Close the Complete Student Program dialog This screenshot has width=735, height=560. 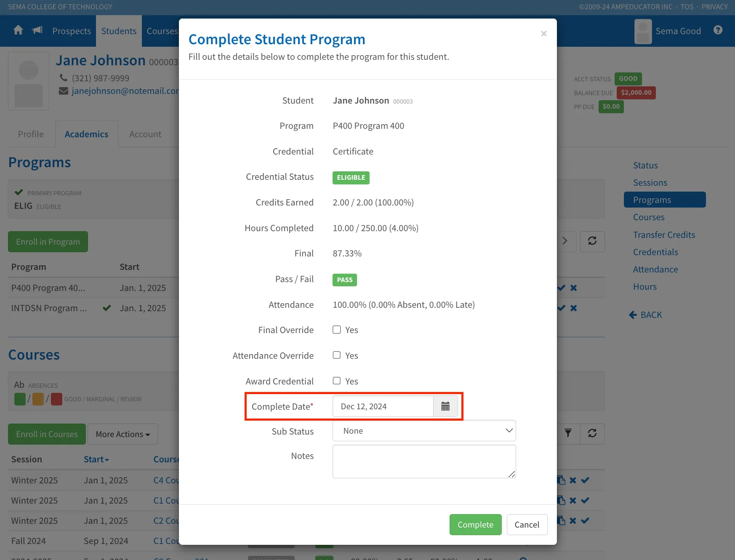[544, 33]
